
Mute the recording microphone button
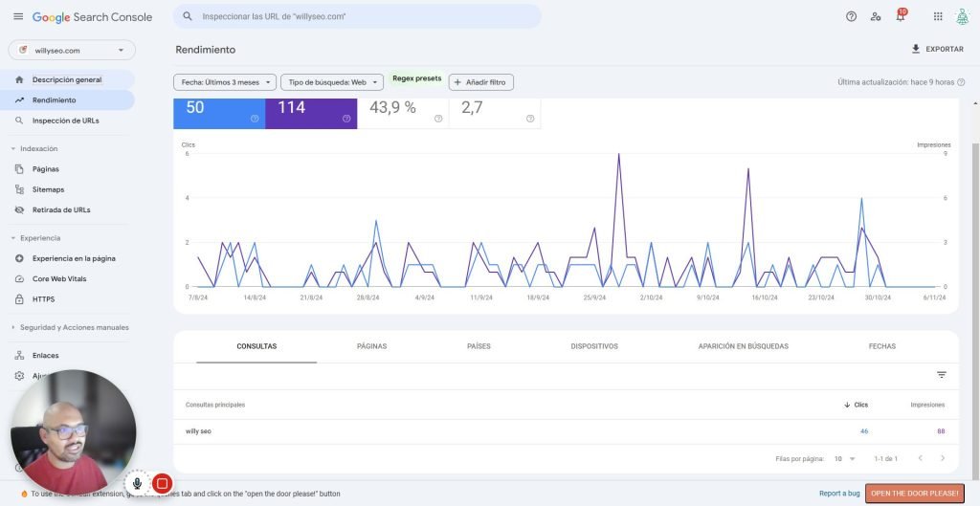[137, 483]
